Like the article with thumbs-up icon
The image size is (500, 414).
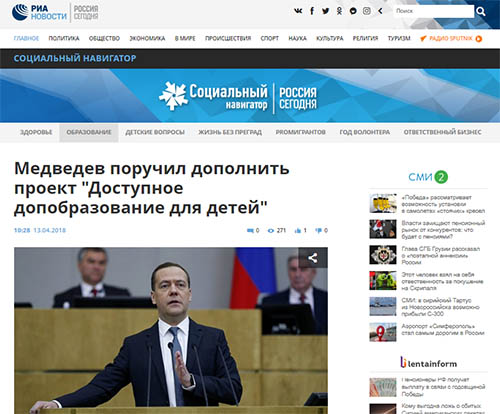click(x=298, y=230)
